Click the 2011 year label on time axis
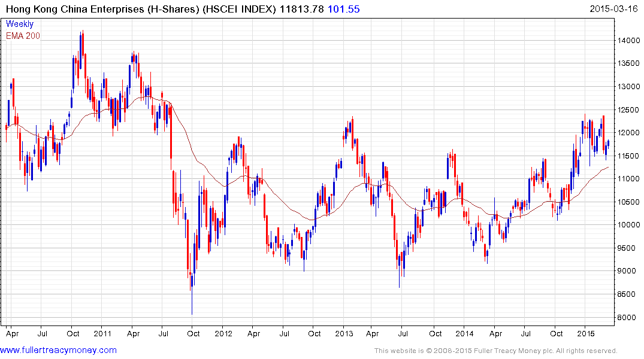Image resolution: width=644 pixels, height=359 pixels. (x=102, y=333)
